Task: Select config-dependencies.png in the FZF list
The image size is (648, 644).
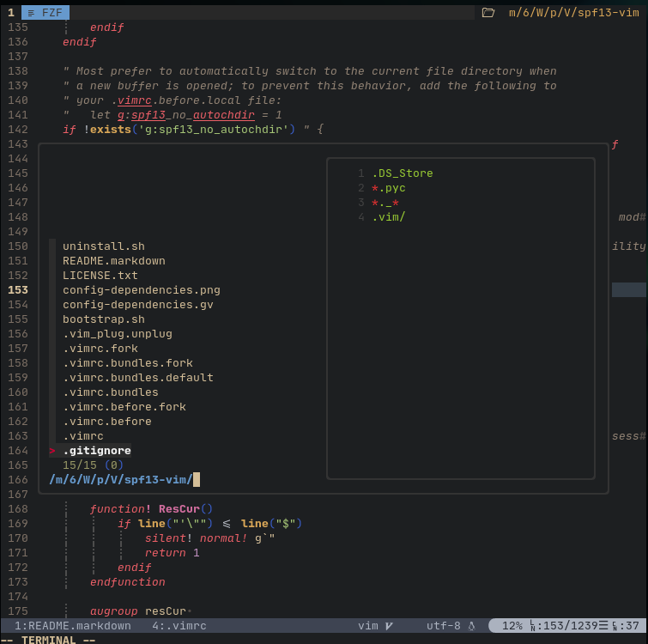Action: pos(142,290)
